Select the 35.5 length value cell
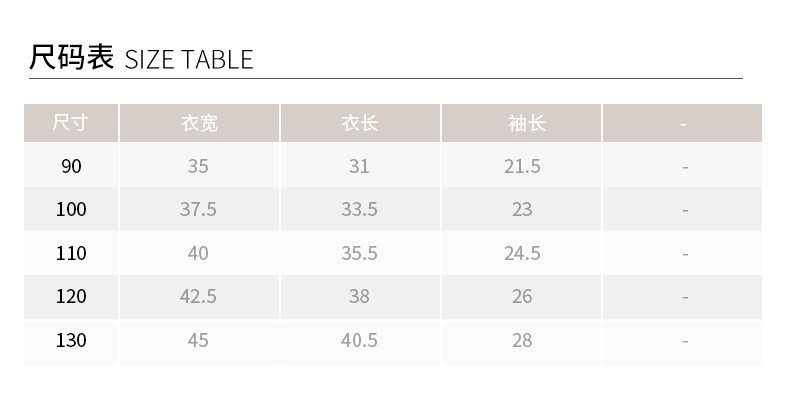Image resolution: width=790 pixels, height=405 pixels. [359, 253]
